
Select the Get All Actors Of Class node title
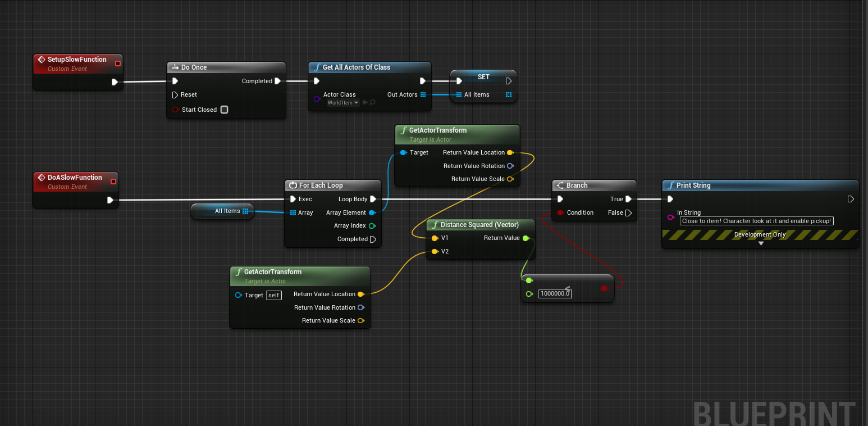pos(357,67)
